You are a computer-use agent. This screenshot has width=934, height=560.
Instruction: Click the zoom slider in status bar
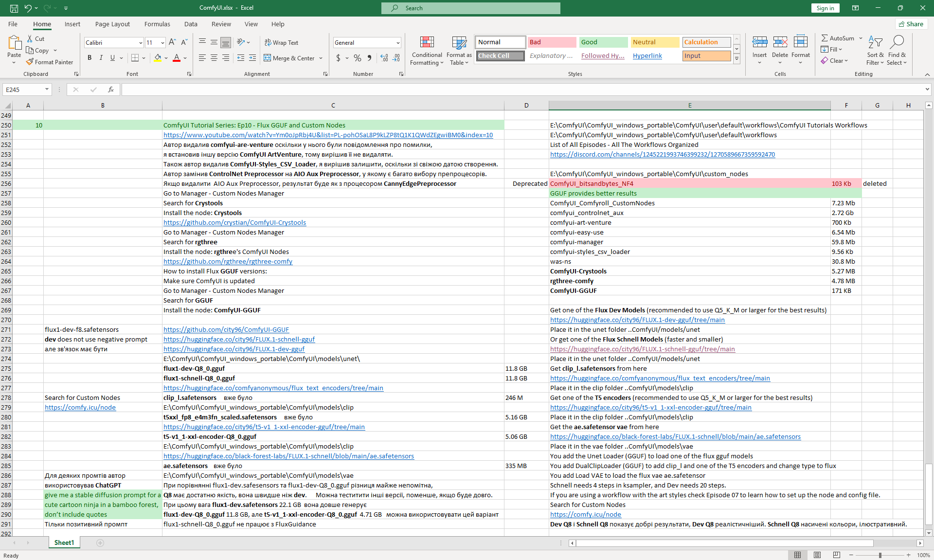(x=880, y=555)
